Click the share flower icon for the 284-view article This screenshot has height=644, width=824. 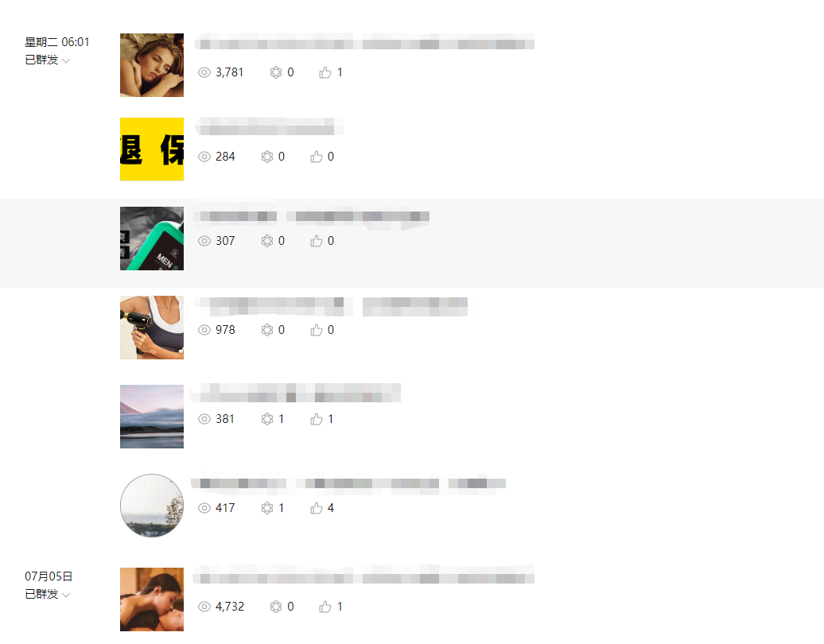tap(267, 157)
